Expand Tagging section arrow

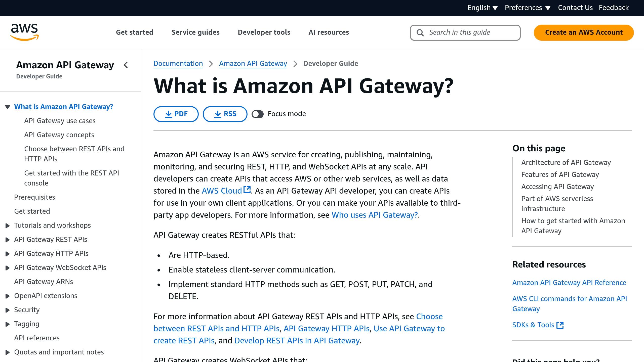(x=8, y=324)
